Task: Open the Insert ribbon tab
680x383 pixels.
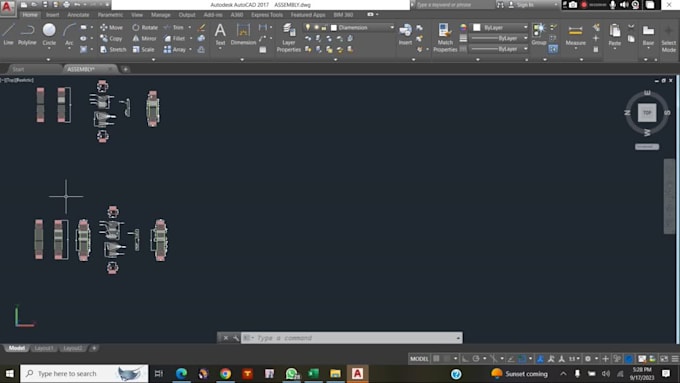Action: click(52, 15)
